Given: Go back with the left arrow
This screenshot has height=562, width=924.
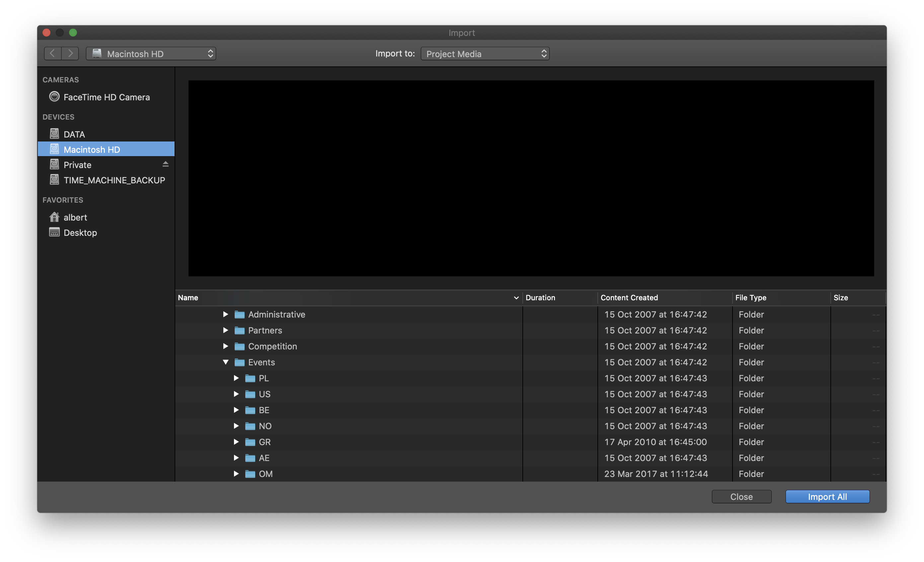Looking at the screenshot, I should (53, 53).
